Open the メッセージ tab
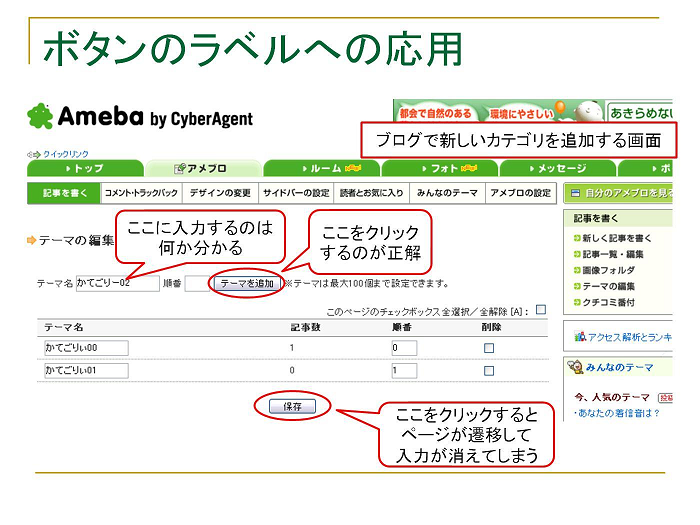Viewport: 700px width, 525px height. [x=558, y=169]
